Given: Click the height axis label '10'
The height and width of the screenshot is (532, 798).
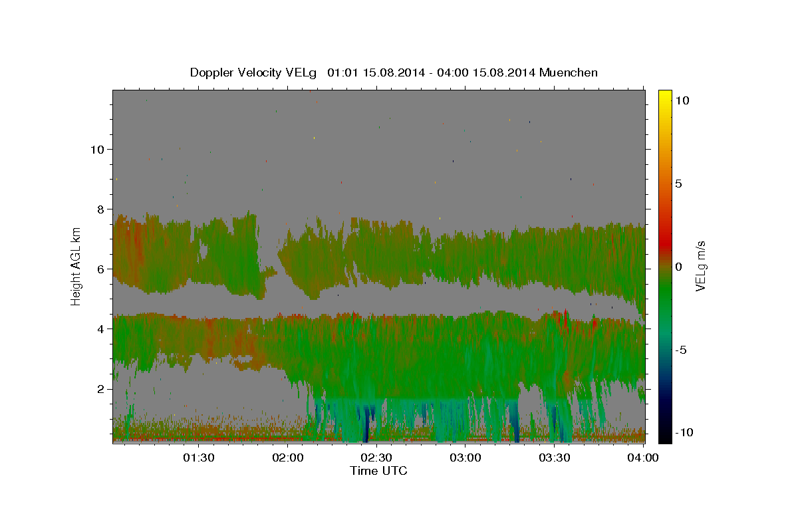Looking at the screenshot, I should (97, 149).
